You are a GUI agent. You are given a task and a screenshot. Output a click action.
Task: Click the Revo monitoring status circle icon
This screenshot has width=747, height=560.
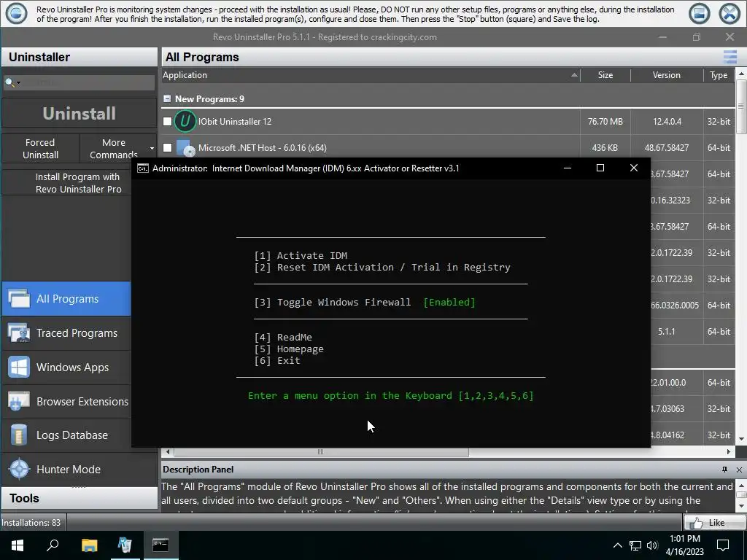(x=16, y=13)
